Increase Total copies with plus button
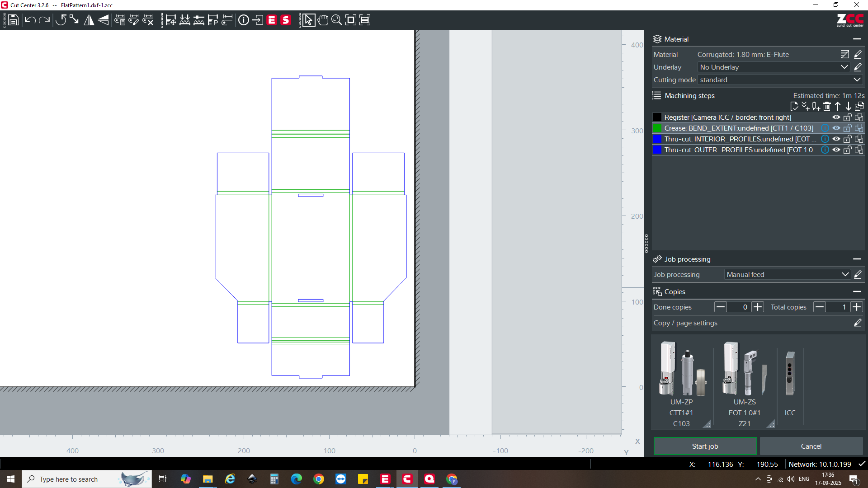 (856, 307)
